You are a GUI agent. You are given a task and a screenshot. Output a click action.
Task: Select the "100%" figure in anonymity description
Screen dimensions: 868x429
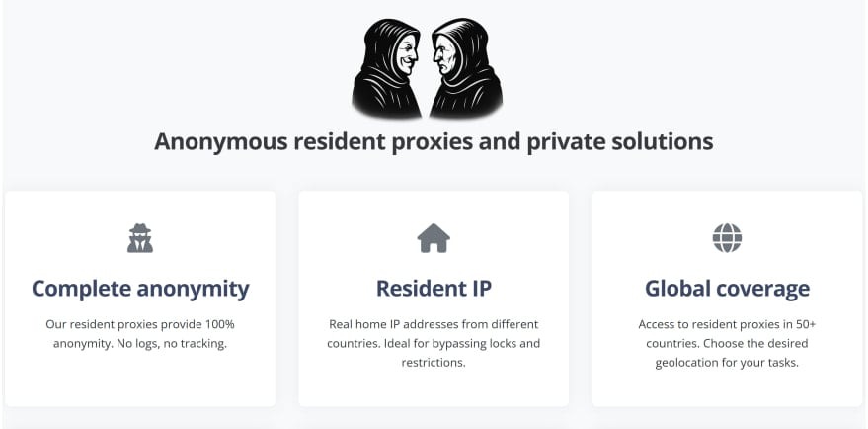(214, 324)
